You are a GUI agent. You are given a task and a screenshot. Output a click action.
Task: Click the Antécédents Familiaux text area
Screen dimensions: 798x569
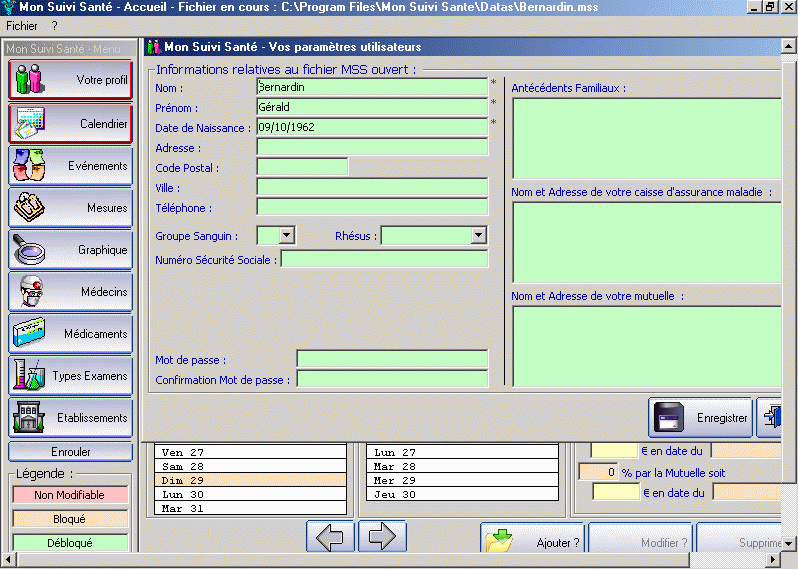[x=647, y=139]
